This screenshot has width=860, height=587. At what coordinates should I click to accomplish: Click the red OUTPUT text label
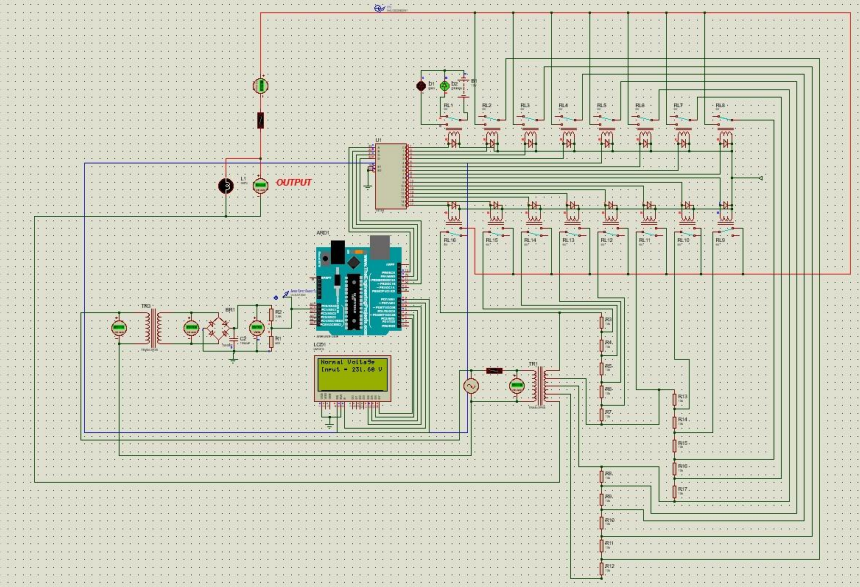pyautogui.click(x=294, y=183)
